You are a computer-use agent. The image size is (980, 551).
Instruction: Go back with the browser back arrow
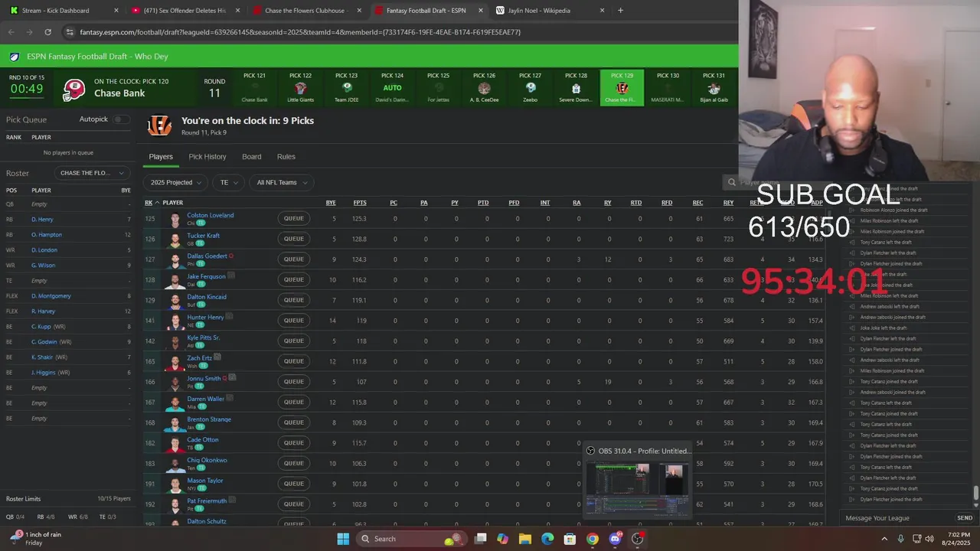click(x=11, y=32)
